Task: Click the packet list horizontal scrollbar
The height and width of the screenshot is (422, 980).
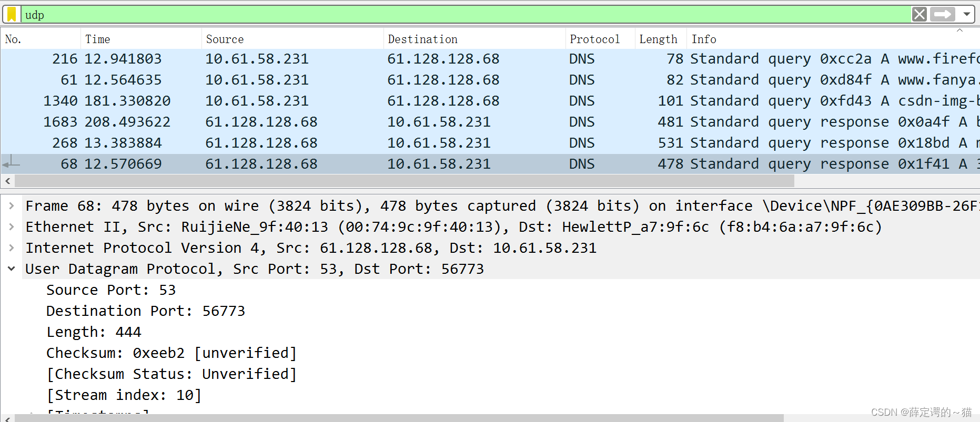Action: click(404, 181)
